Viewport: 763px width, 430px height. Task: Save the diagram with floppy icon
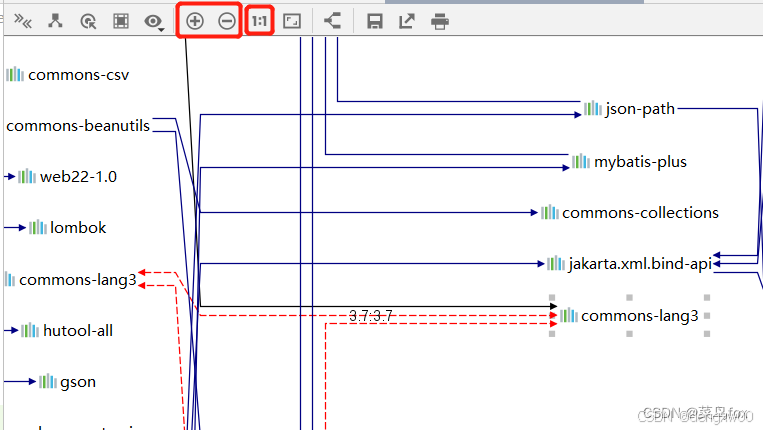pos(375,21)
